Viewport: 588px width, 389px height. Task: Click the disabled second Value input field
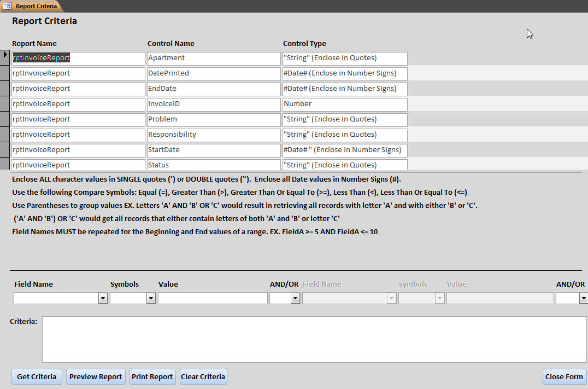coord(500,298)
